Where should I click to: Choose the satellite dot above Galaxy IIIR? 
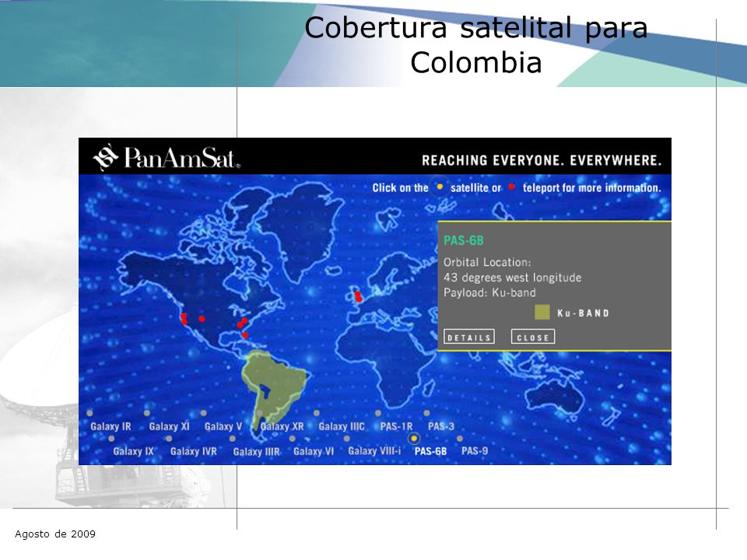(x=232, y=439)
